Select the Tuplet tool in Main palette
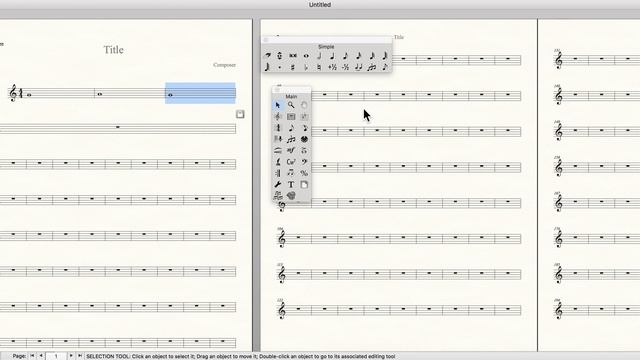 coord(291,140)
